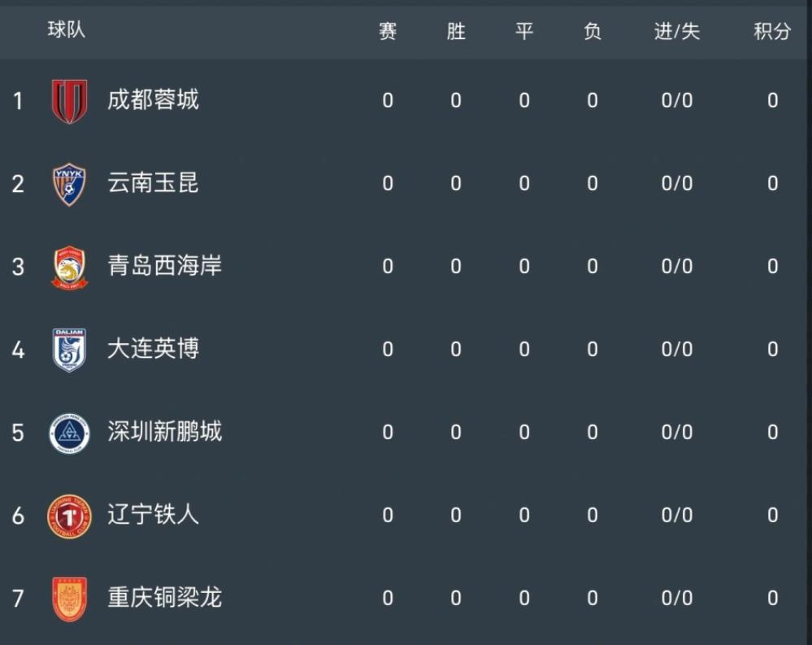Click the 云南玉昆 club badge

pyautogui.click(x=68, y=183)
